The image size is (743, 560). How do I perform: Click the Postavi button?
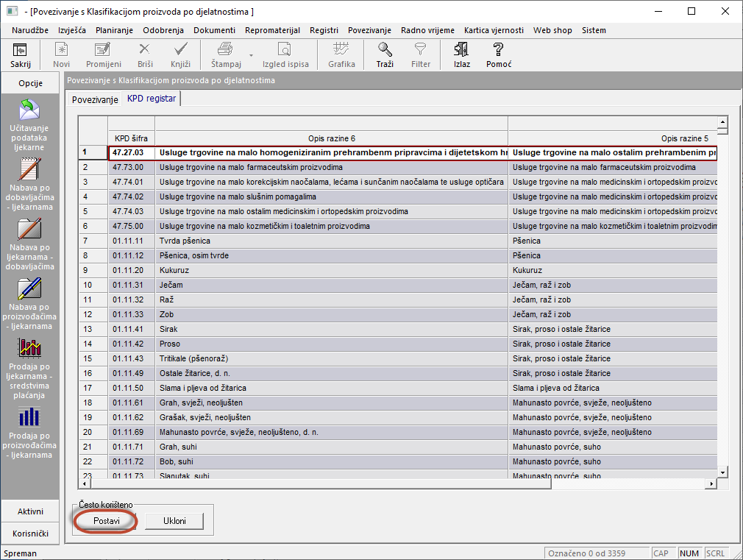coord(106,521)
